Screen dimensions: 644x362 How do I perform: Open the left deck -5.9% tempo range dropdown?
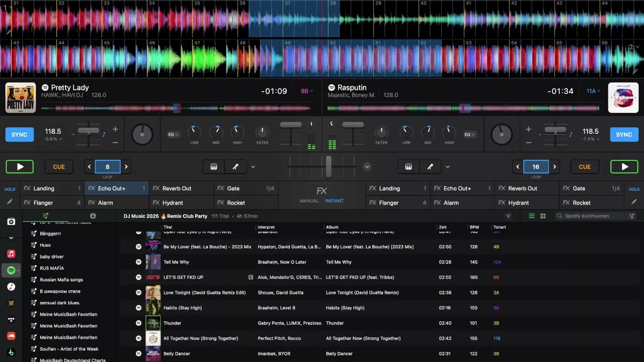tap(52, 139)
